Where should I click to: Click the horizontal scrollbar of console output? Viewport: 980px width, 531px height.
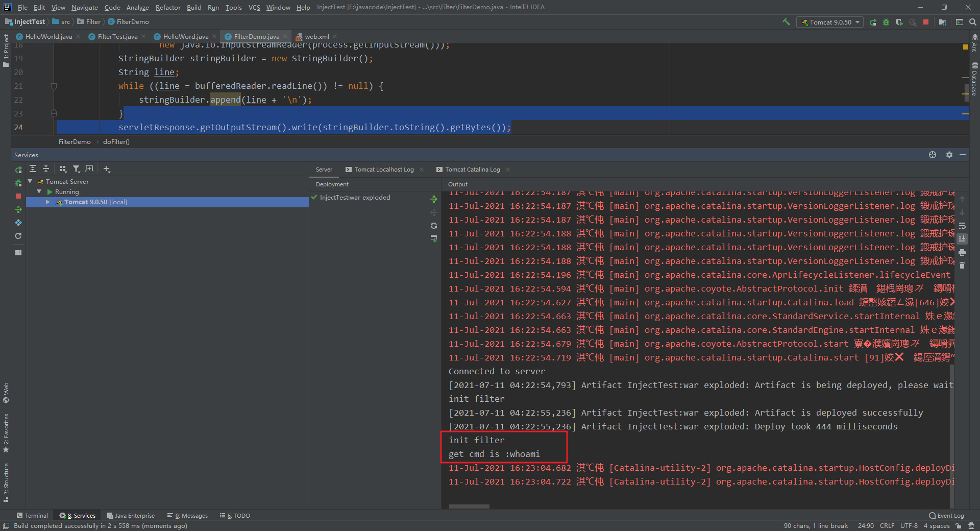coord(469,506)
